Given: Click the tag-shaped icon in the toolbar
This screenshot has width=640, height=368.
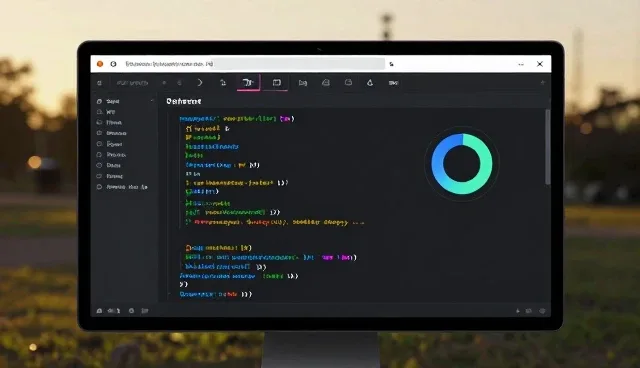Looking at the screenshot, I should tap(302, 83).
